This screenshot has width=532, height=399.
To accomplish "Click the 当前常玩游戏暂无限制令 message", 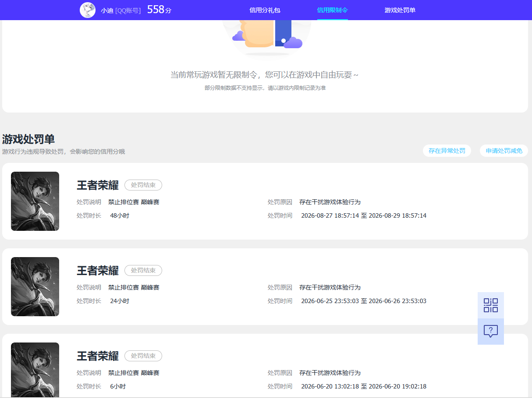I will [264, 75].
